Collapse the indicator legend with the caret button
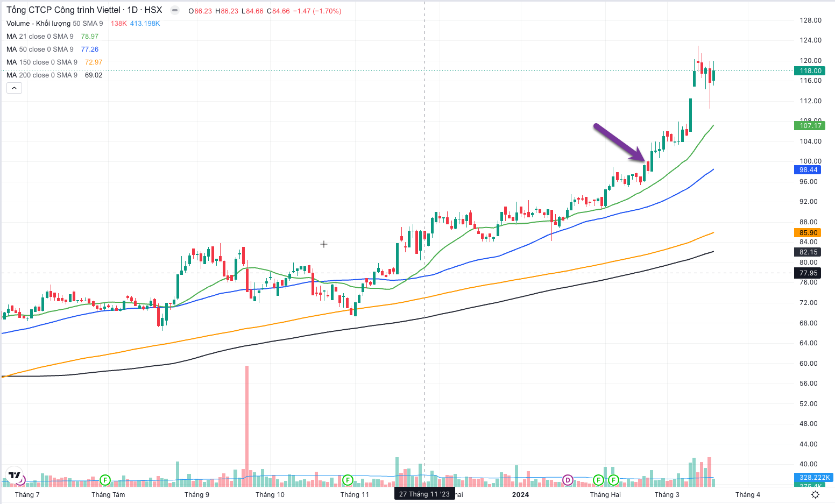 (x=14, y=88)
